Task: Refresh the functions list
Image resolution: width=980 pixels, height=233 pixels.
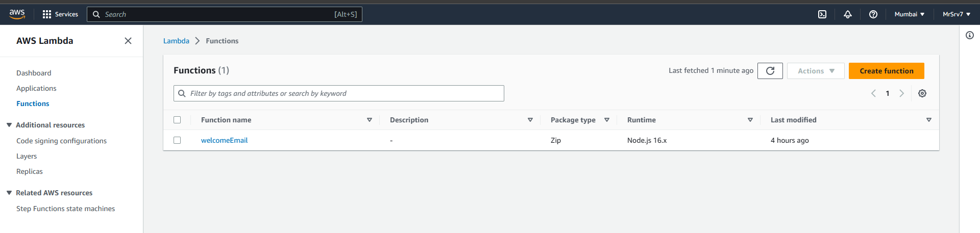Action: click(x=770, y=71)
